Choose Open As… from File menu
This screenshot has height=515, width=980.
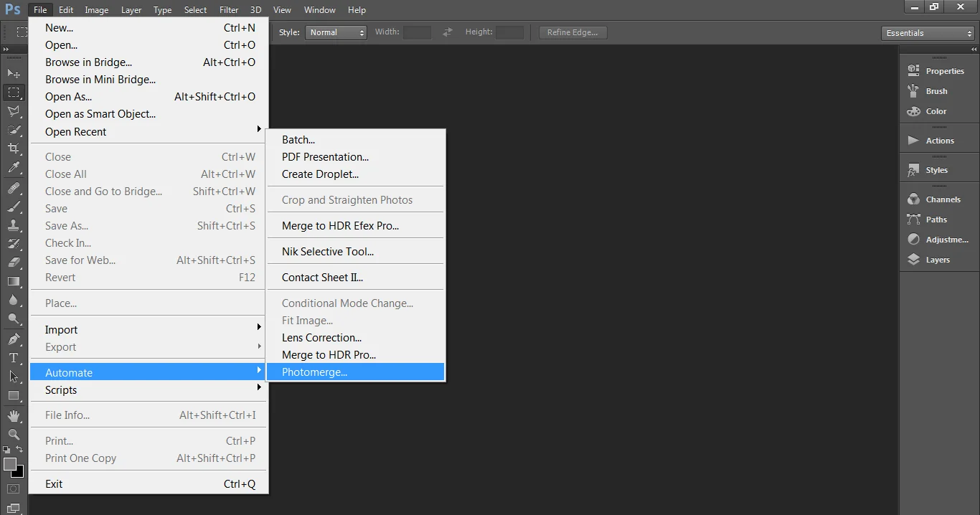pyautogui.click(x=149, y=97)
